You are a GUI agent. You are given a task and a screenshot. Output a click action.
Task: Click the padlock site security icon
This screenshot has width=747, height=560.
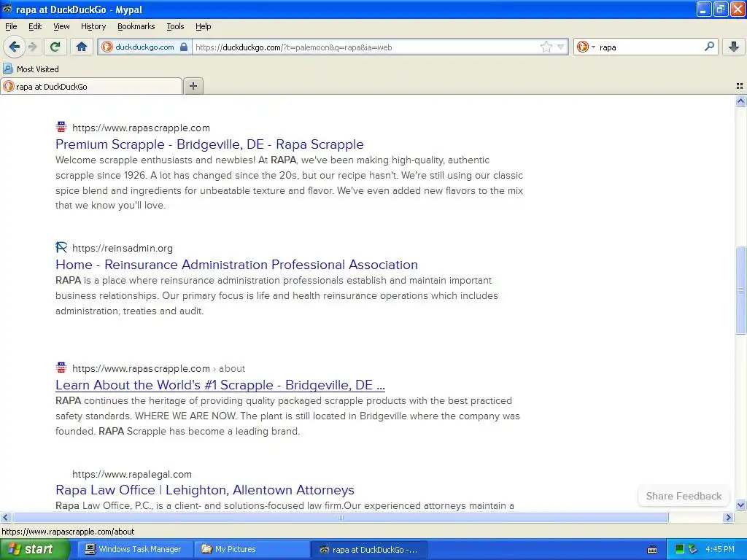click(x=184, y=47)
